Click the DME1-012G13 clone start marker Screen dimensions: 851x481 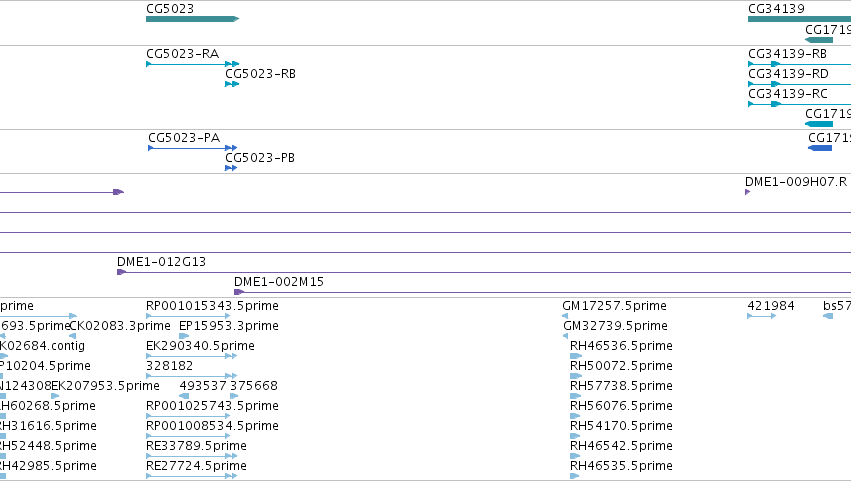[122, 272]
